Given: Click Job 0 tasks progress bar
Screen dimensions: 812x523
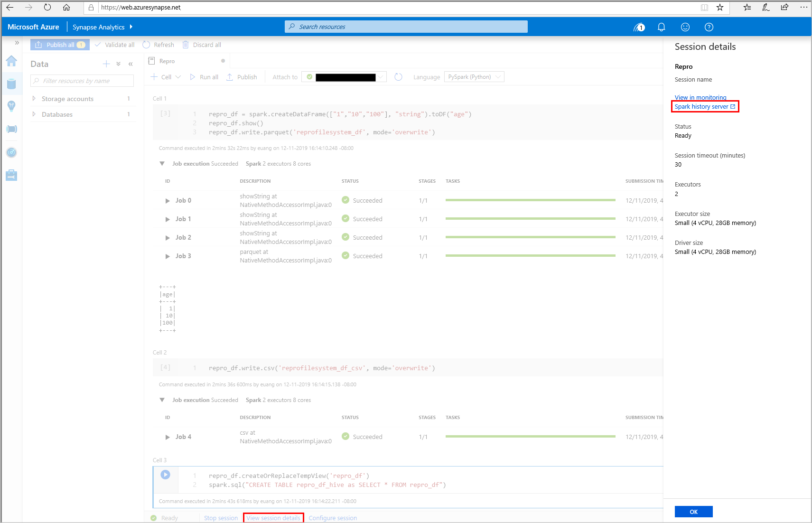Looking at the screenshot, I should 531,200.
